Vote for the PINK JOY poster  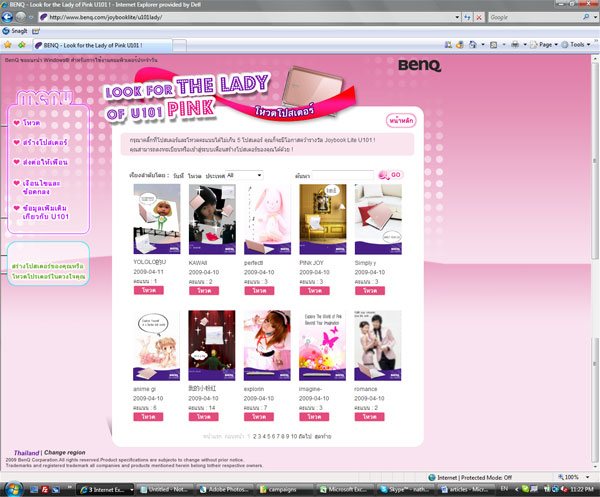tap(315, 291)
